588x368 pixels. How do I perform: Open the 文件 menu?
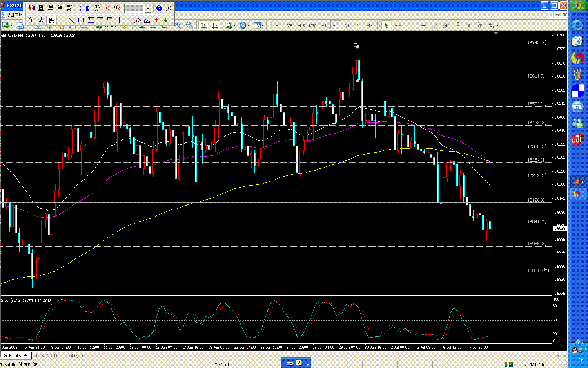point(15,15)
